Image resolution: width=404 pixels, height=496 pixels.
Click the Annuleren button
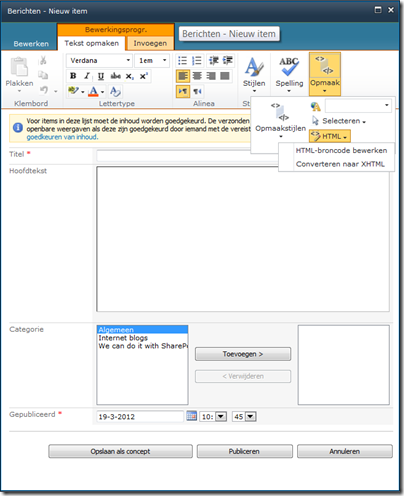[345, 451]
